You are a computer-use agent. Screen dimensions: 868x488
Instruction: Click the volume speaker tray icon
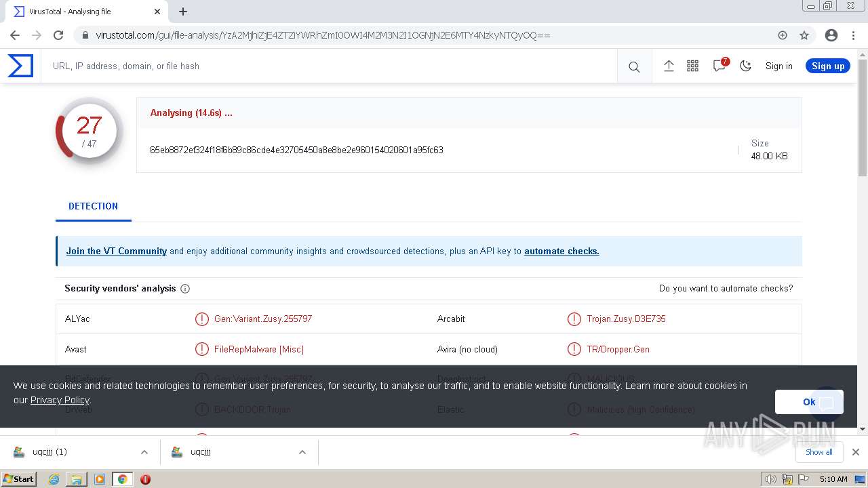click(x=770, y=479)
